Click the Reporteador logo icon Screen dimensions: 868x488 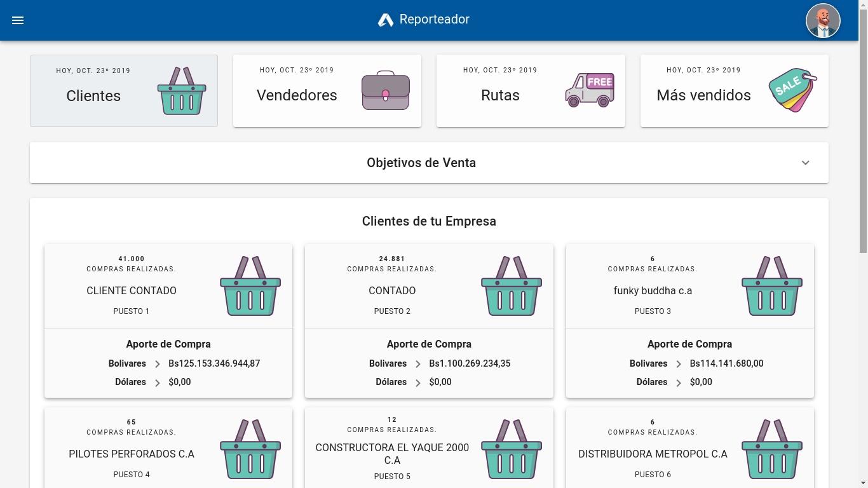coord(386,20)
